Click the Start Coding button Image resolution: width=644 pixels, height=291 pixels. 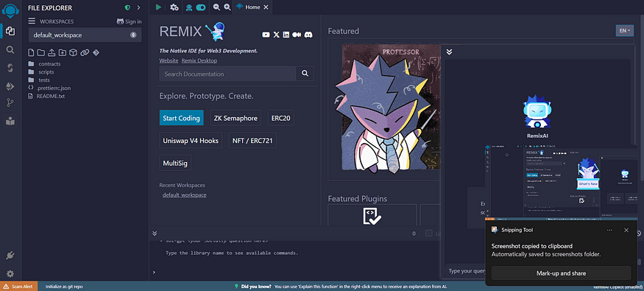pyautogui.click(x=181, y=118)
